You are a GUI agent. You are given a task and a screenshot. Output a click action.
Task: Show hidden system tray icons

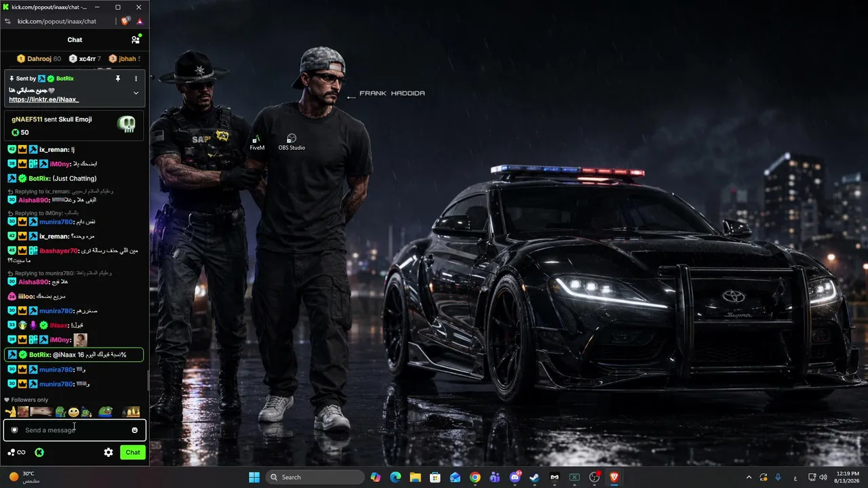coord(749,477)
